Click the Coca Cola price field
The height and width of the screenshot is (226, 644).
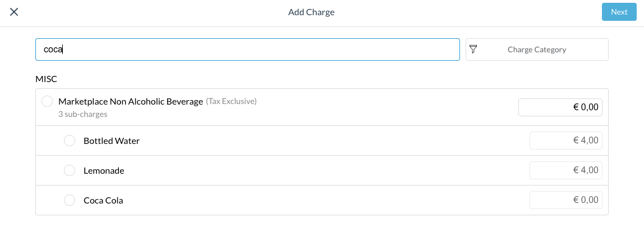pyautogui.click(x=565, y=200)
